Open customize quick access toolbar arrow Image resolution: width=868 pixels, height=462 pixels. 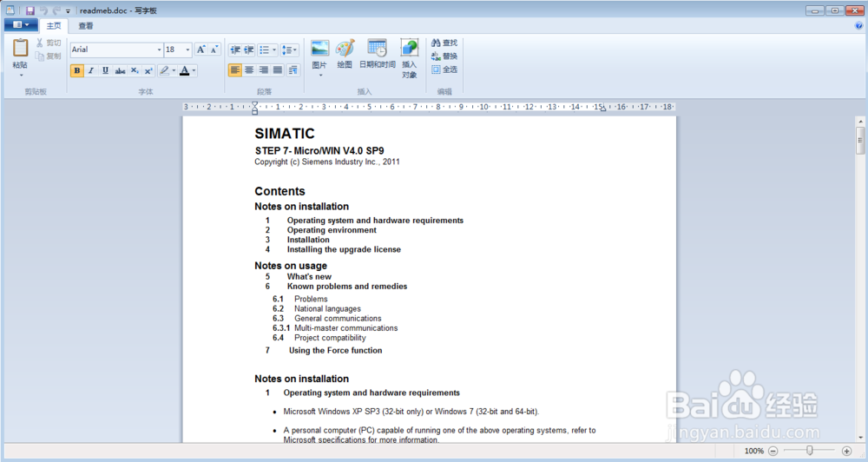(68, 11)
